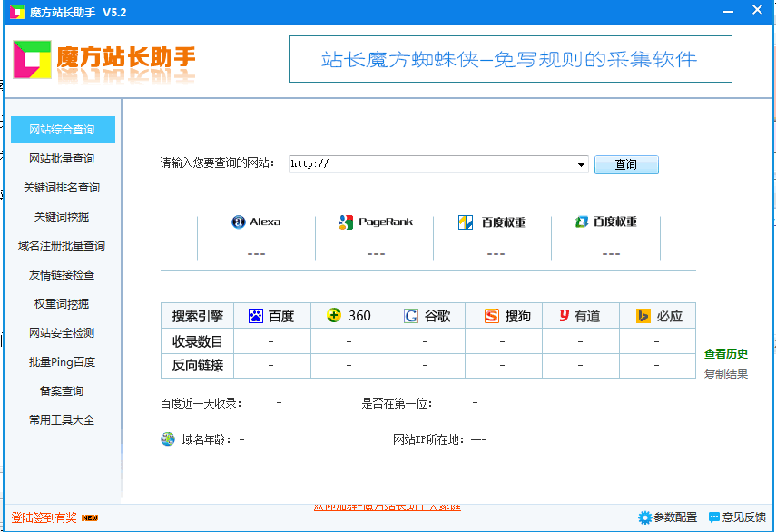Viewport: 776px width, 532px height.
Task: Click the Alexa rank icon
Action: [239, 222]
